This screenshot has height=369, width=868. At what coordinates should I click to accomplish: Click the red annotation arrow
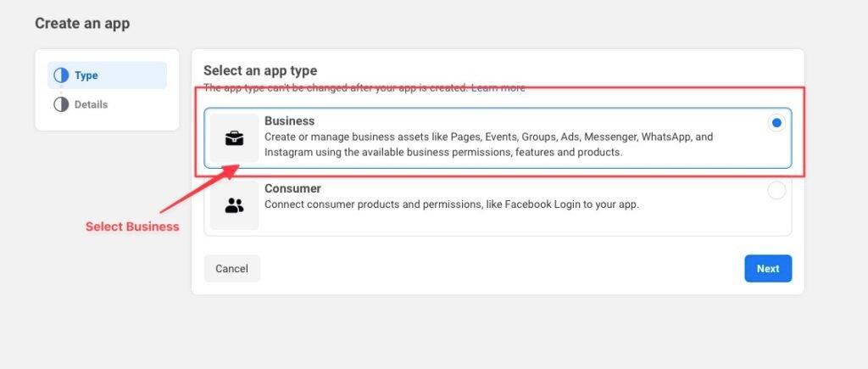click(x=199, y=188)
